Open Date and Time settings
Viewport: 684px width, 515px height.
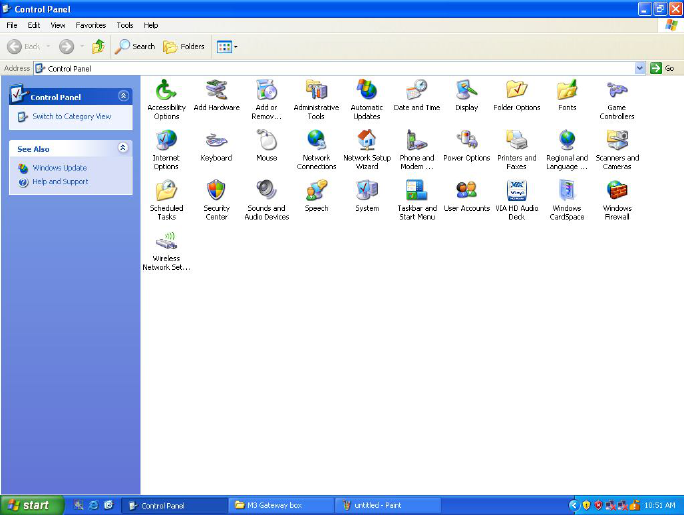[x=417, y=95]
